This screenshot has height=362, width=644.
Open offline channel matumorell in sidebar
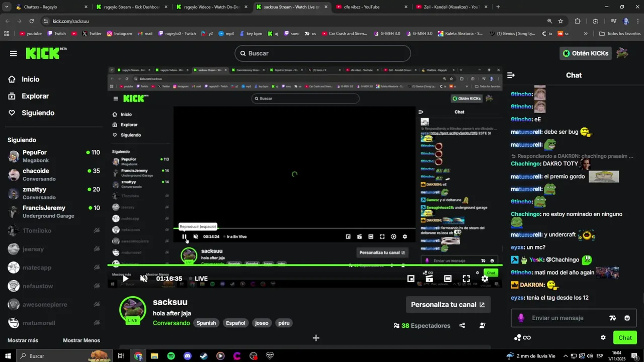54,323
